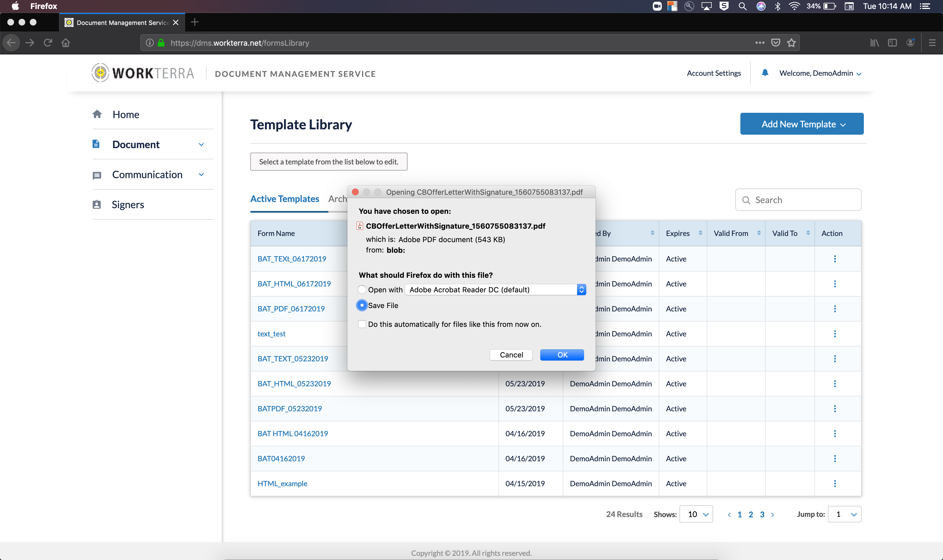Click OK in the download dialog

pyautogui.click(x=562, y=355)
